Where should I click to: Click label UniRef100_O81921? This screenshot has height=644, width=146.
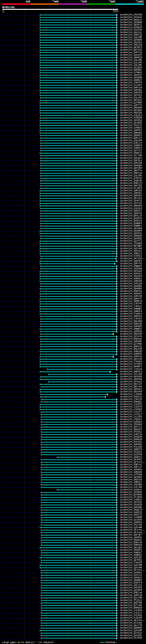click(131, 42)
